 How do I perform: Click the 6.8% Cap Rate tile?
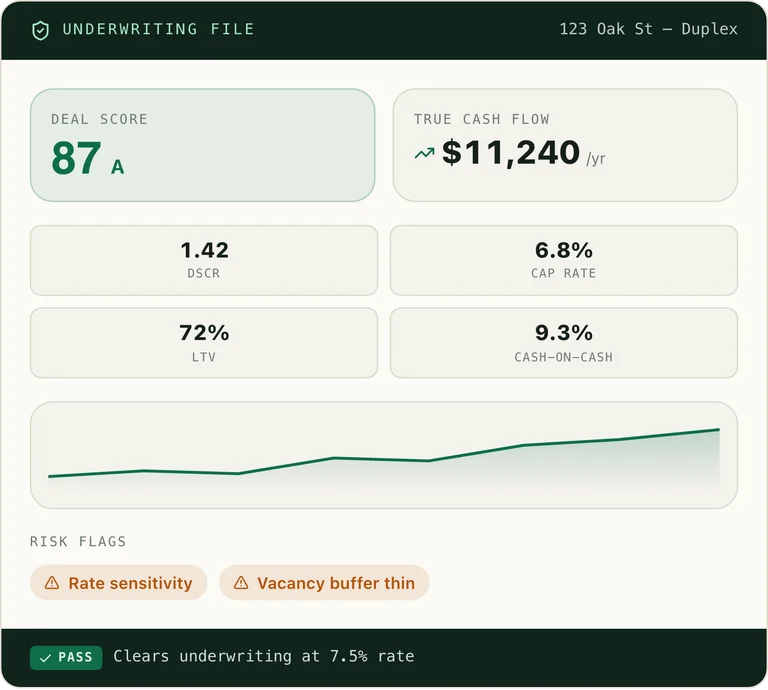coord(564,260)
